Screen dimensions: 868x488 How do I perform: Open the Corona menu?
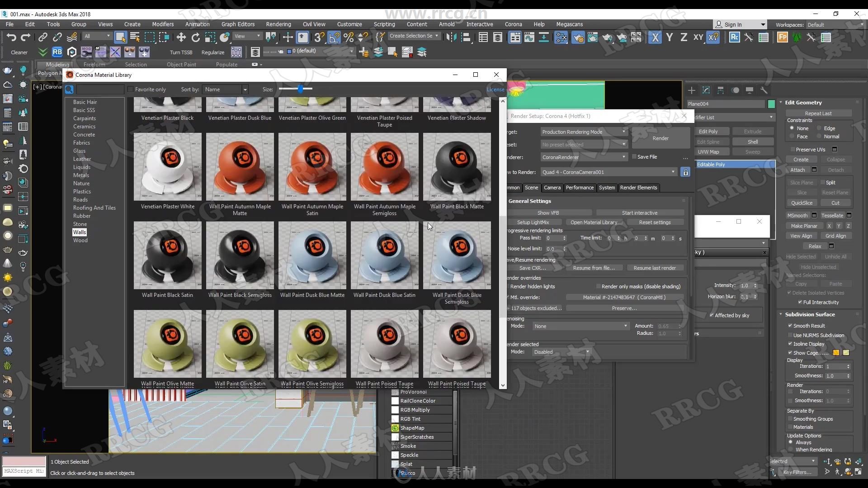pyautogui.click(x=513, y=24)
